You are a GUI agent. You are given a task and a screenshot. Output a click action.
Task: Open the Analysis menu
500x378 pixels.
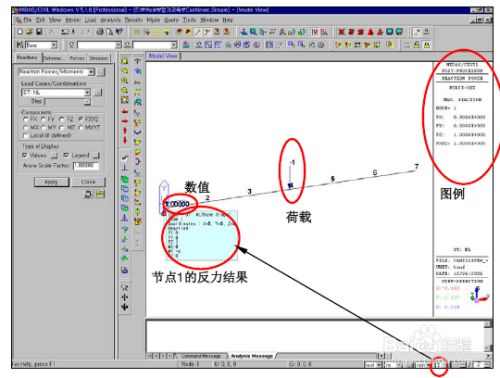click(110, 20)
